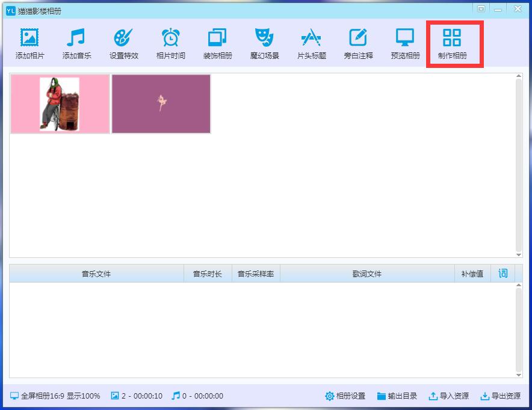Select the purple flower photo thumbnail

161,103
